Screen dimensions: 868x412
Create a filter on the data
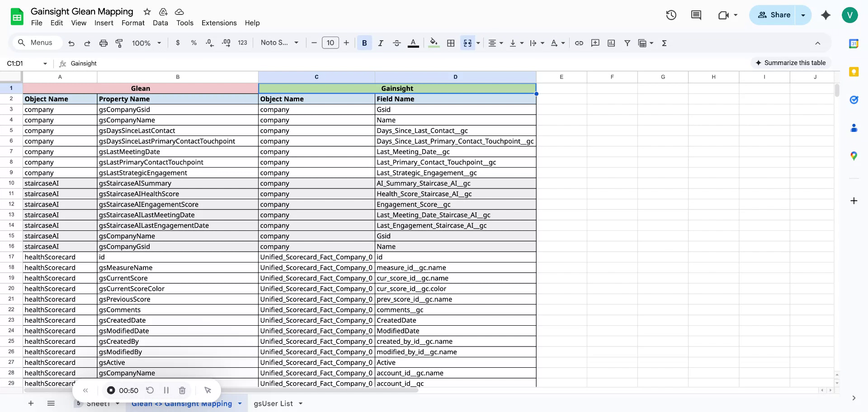coord(627,43)
